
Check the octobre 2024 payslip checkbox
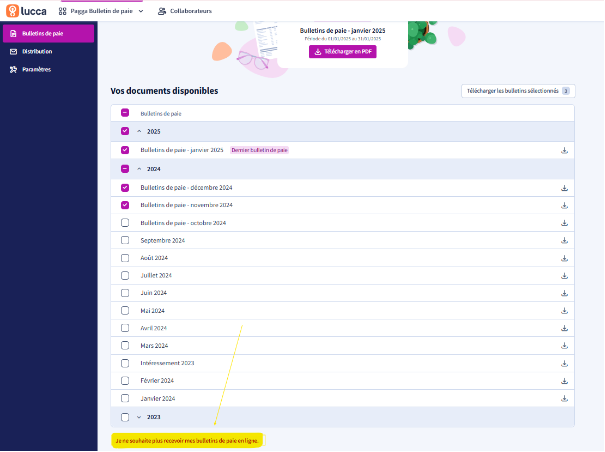point(125,222)
